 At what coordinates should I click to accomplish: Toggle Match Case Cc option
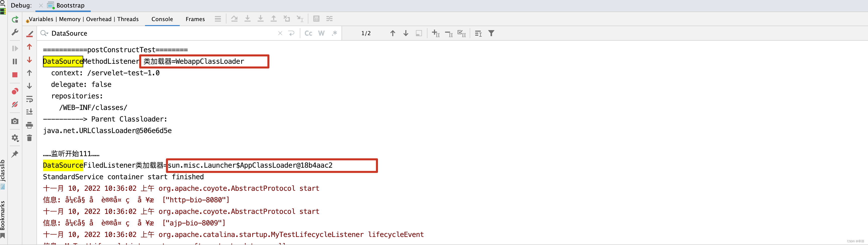pos(308,33)
